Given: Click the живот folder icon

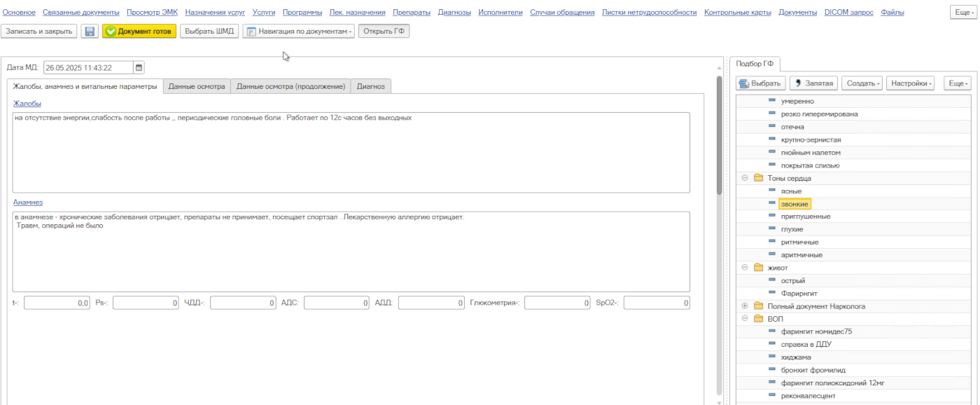Looking at the screenshot, I should 758,268.
